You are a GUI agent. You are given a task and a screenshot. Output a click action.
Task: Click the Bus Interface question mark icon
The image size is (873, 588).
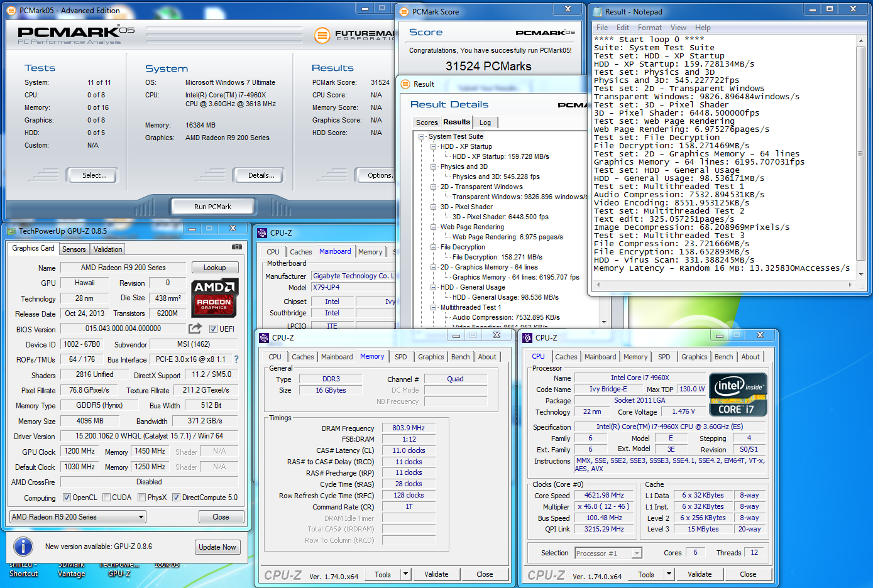236,359
